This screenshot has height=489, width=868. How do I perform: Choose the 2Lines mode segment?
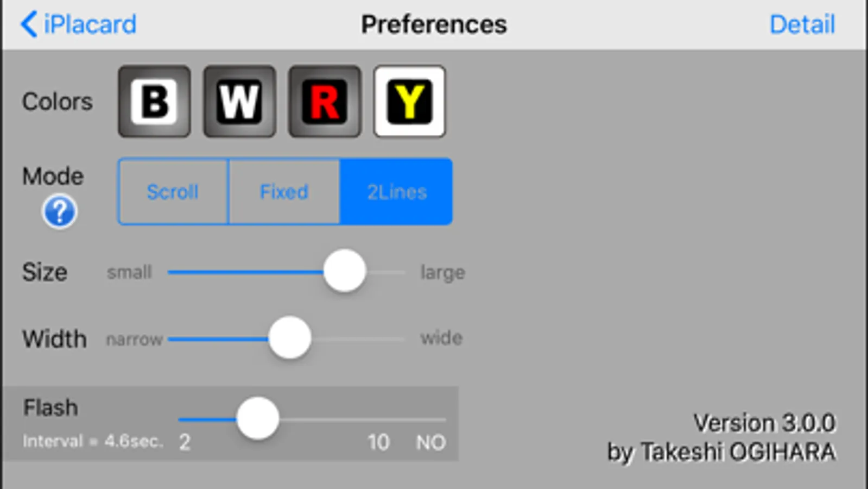(x=396, y=192)
